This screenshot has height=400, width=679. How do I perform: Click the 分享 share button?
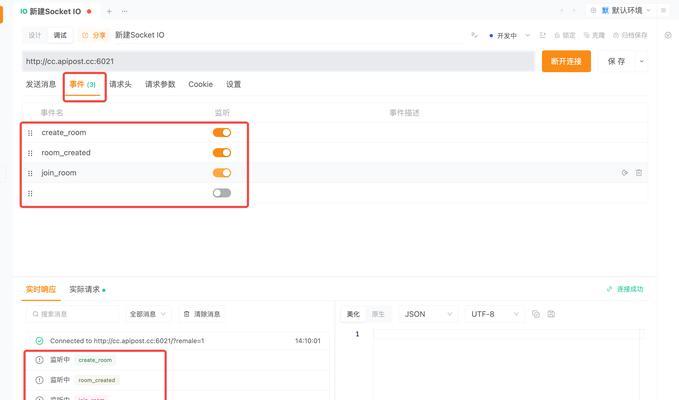click(x=94, y=35)
